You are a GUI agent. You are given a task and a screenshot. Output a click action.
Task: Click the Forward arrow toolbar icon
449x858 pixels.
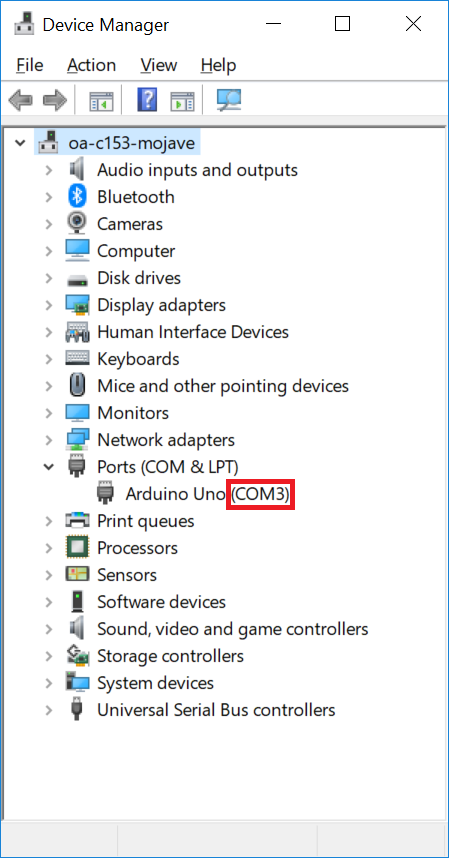pyautogui.click(x=55, y=101)
